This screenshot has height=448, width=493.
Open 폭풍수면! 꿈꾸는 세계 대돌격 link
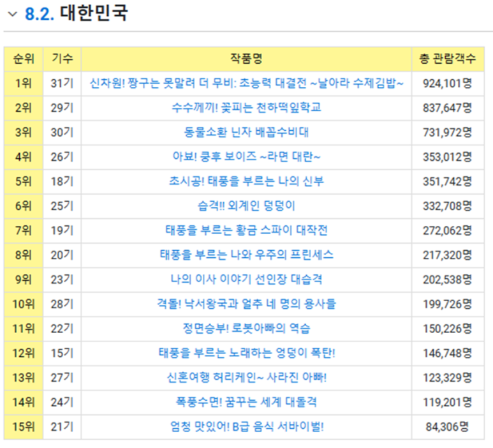(246, 402)
